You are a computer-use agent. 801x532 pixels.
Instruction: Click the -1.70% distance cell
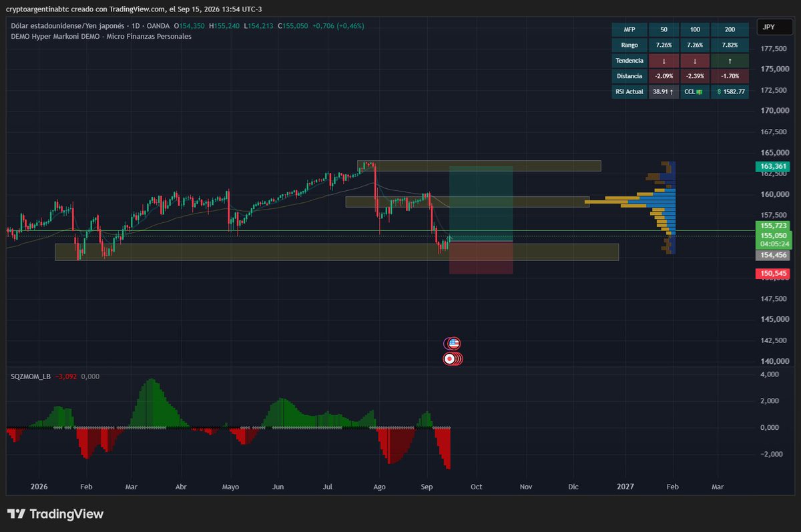click(730, 76)
